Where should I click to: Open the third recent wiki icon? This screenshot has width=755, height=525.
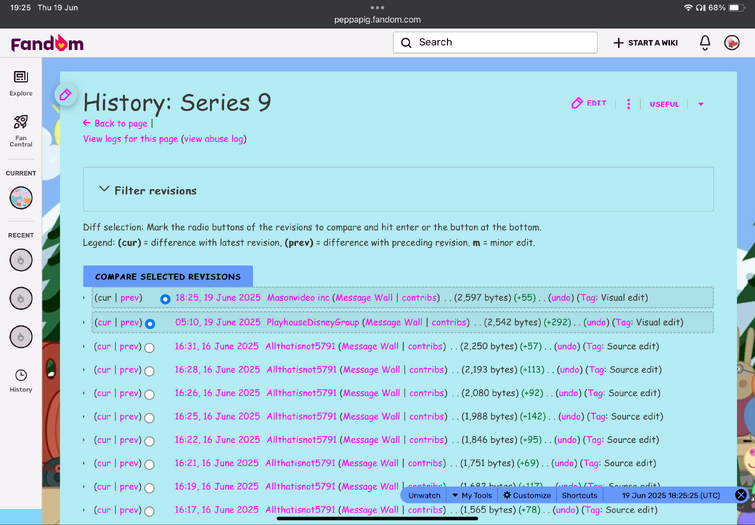coord(21,337)
